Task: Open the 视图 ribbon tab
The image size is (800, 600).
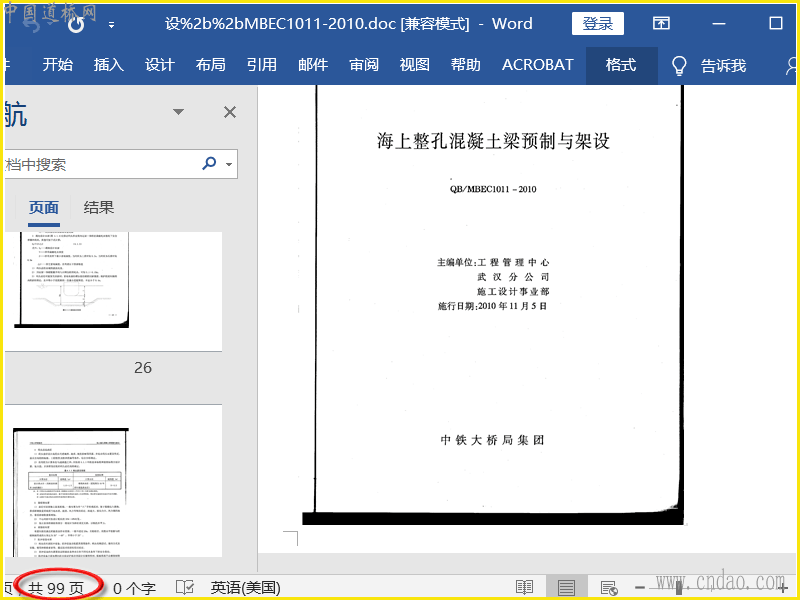Action: point(415,65)
